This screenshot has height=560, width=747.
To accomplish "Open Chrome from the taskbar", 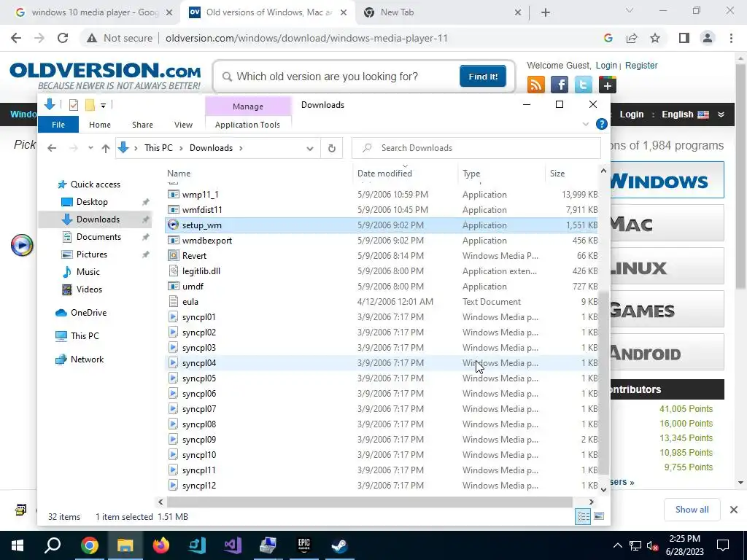I will [x=89, y=545].
